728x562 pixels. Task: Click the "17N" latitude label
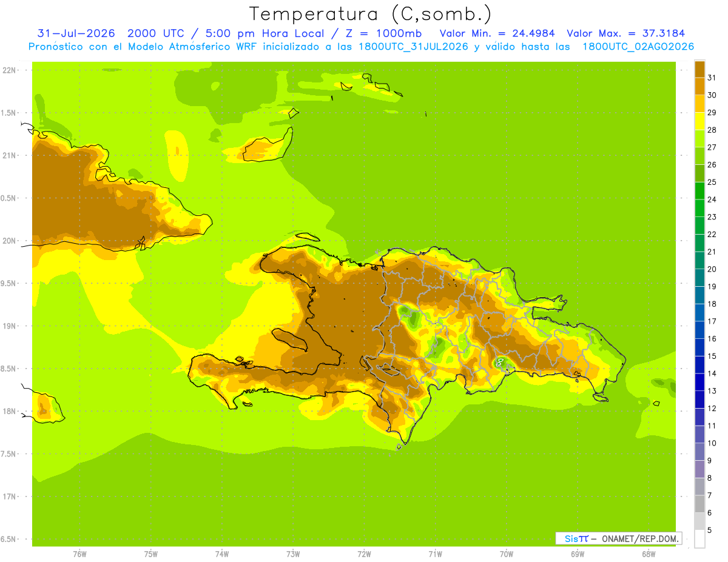coord(9,497)
